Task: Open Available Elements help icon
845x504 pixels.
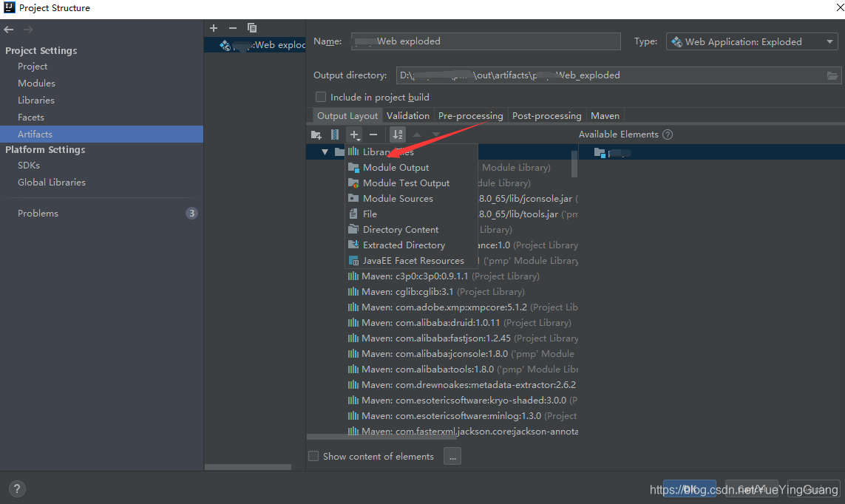Action: click(667, 134)
